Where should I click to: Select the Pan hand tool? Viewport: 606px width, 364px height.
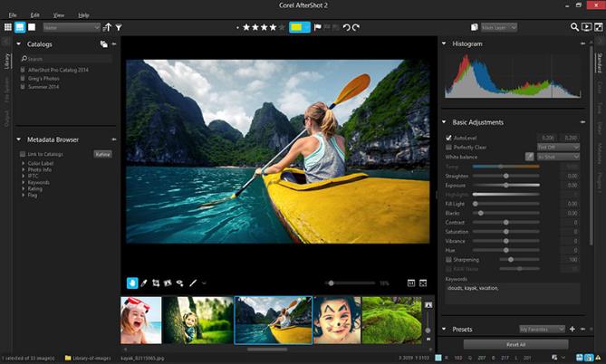[x=131, y=283]
